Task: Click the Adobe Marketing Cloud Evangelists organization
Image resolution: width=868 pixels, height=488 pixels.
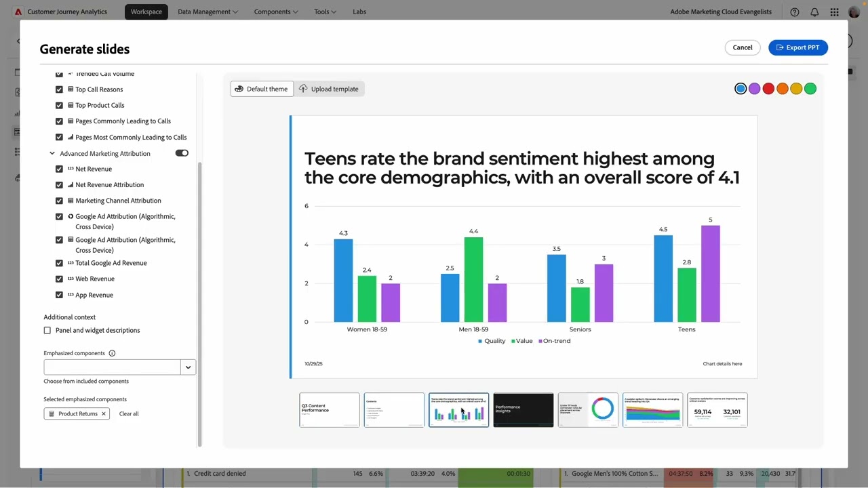Action: (x=721, y=12)
